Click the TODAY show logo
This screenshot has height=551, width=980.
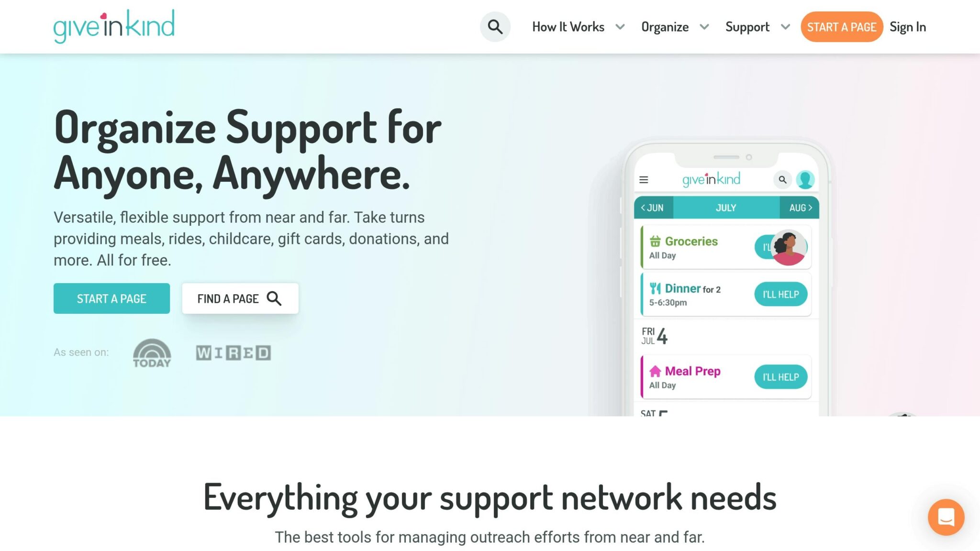coord(152,353)
